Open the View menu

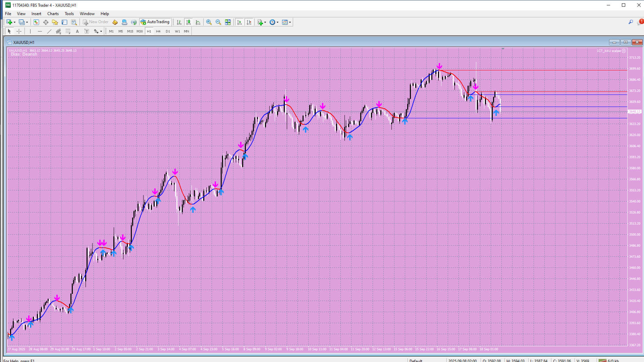pos(21,14)
